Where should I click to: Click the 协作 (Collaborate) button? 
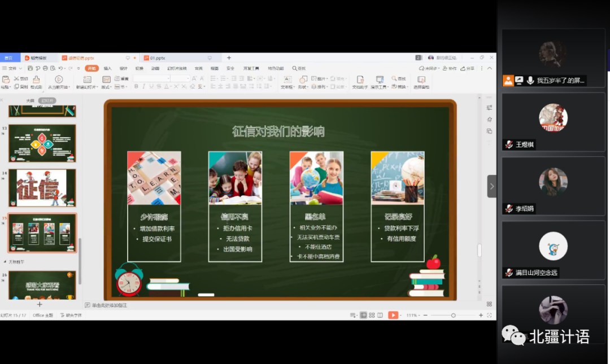tap(450, 68)
